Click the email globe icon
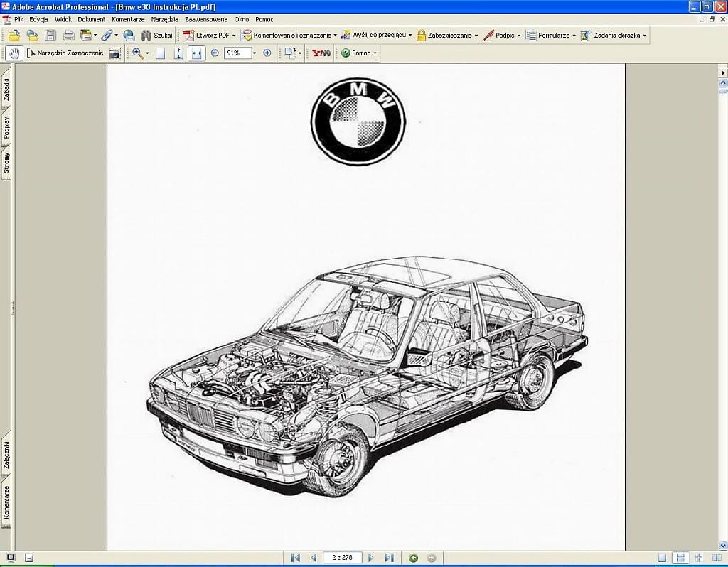728x567 pixels. click(x=129, y=36)
